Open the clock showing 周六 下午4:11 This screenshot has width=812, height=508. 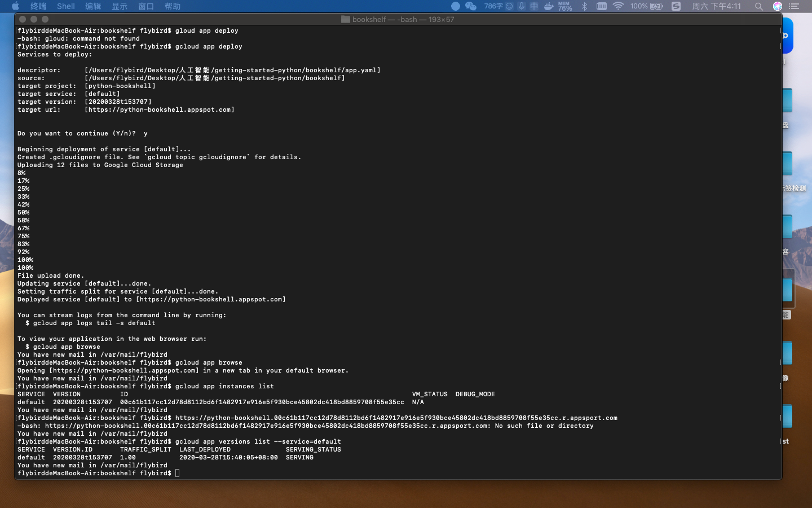pyautogui.click(x=716, y=6)
